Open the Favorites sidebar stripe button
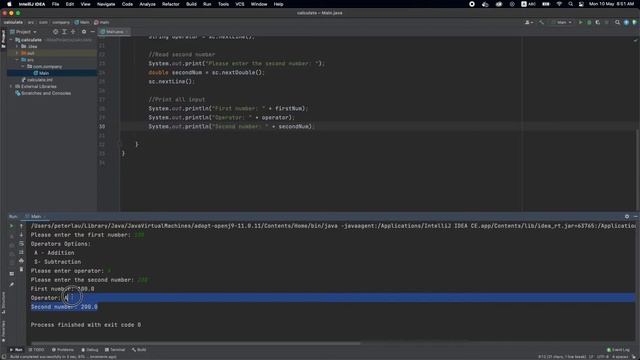 3,331
